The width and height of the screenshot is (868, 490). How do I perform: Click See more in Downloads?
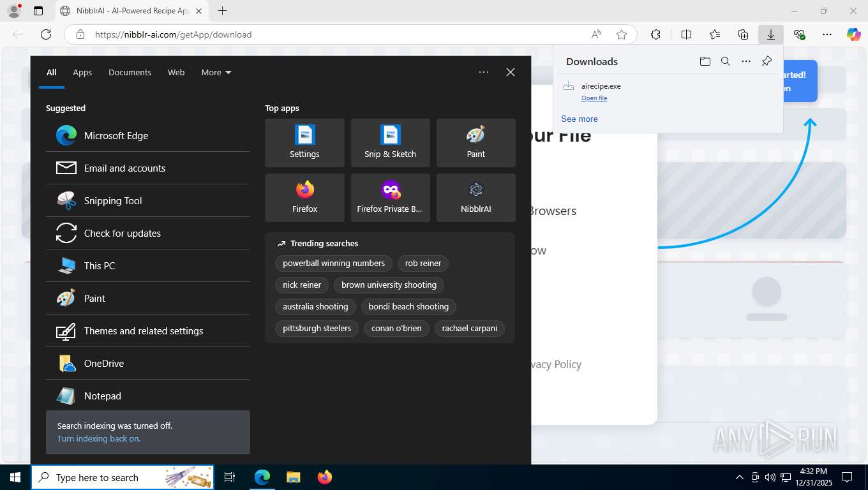pyautogui.click(x=580, y=119)
